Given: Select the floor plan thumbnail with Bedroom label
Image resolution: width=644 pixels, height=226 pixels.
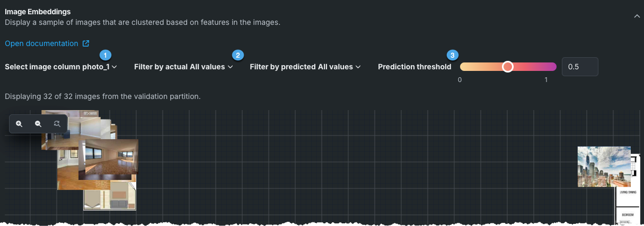Looking at the screenshot, I should 629,206.
